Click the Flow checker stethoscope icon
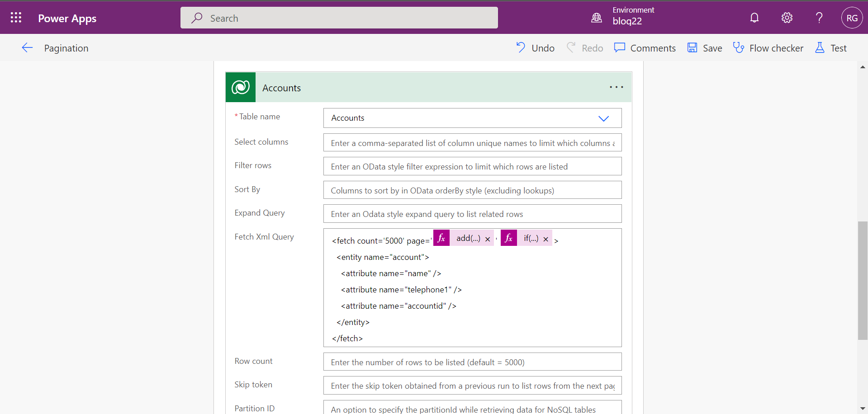The height and width of the screenshot is (414, 868). point(739,47)
